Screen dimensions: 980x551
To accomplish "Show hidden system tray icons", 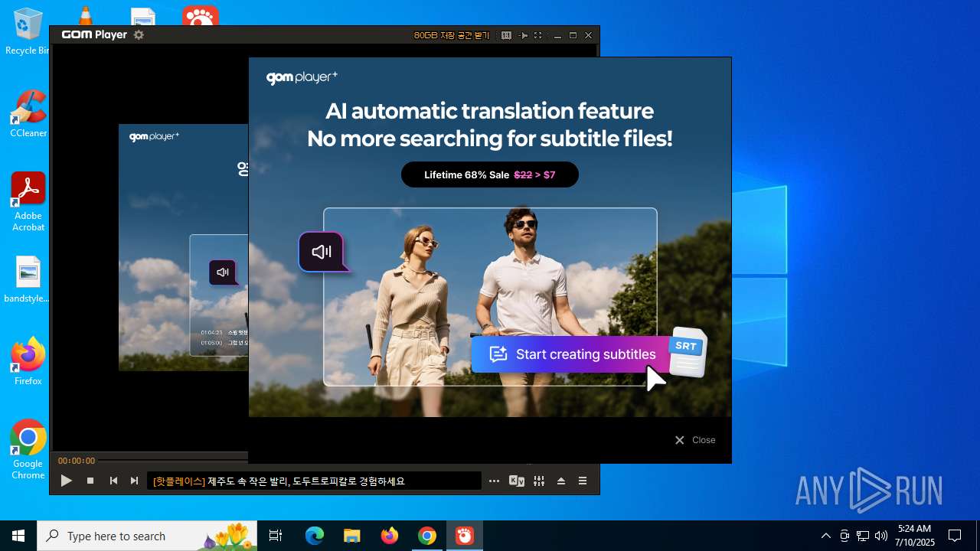I will (825, 536).
